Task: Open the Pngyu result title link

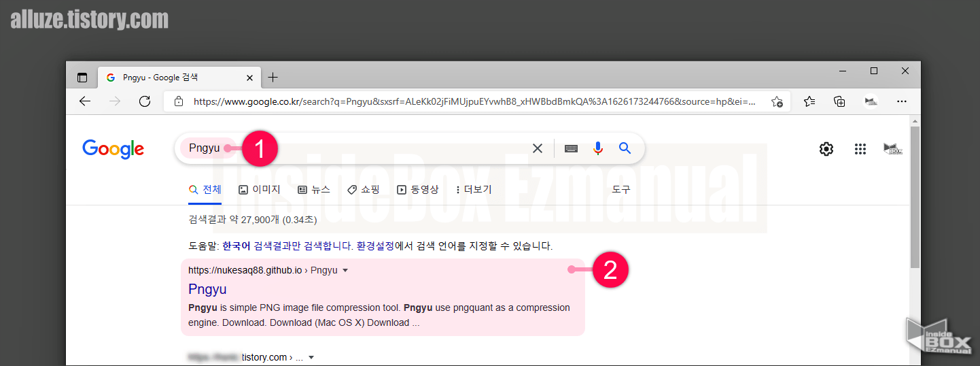Action: click(x=207, y=289)
